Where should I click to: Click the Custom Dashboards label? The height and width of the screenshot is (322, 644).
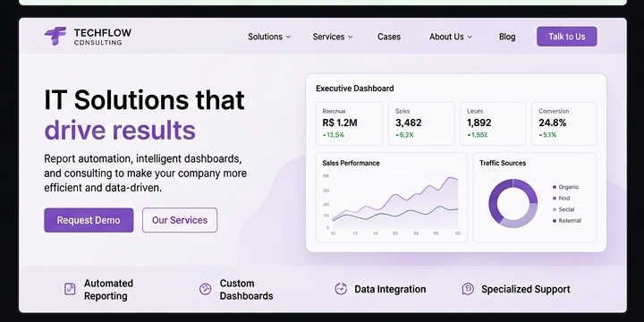click(x=246, y=290)
